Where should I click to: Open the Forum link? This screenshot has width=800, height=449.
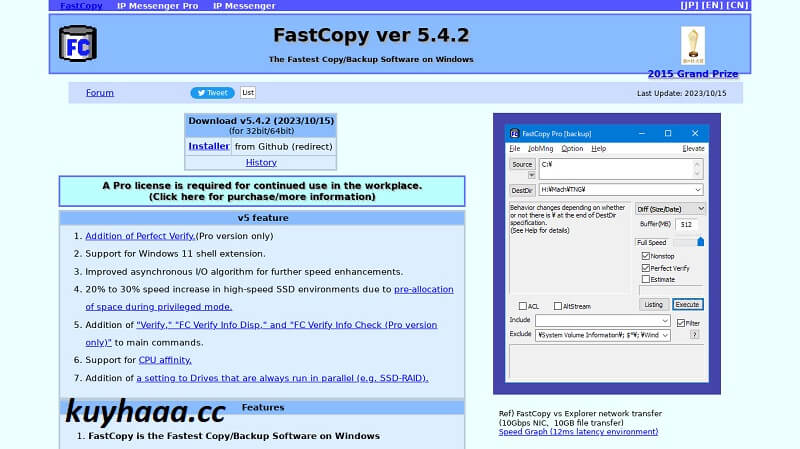[x=99, y=93]
